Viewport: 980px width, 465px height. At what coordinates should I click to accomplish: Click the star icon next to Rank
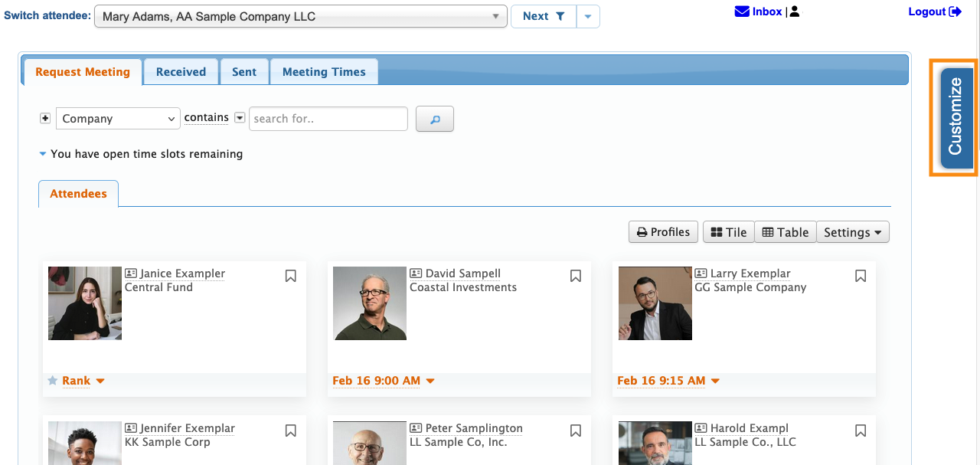click(53, 381)
